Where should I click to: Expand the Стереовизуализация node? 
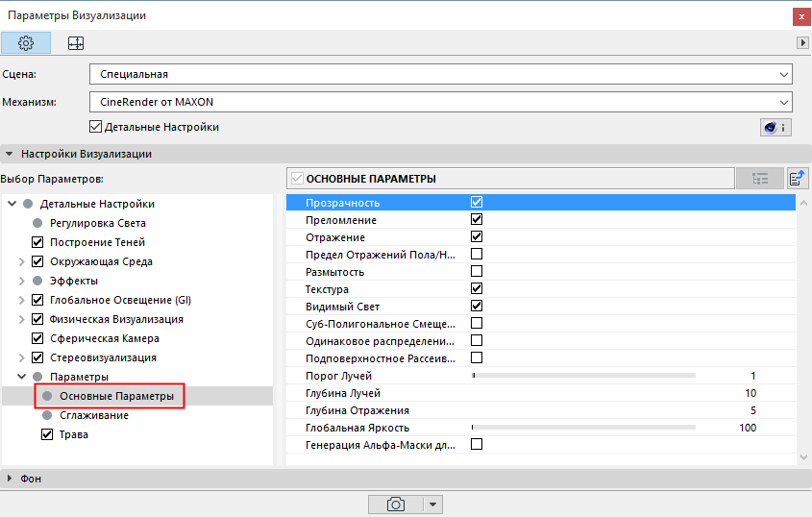(21, 357)
